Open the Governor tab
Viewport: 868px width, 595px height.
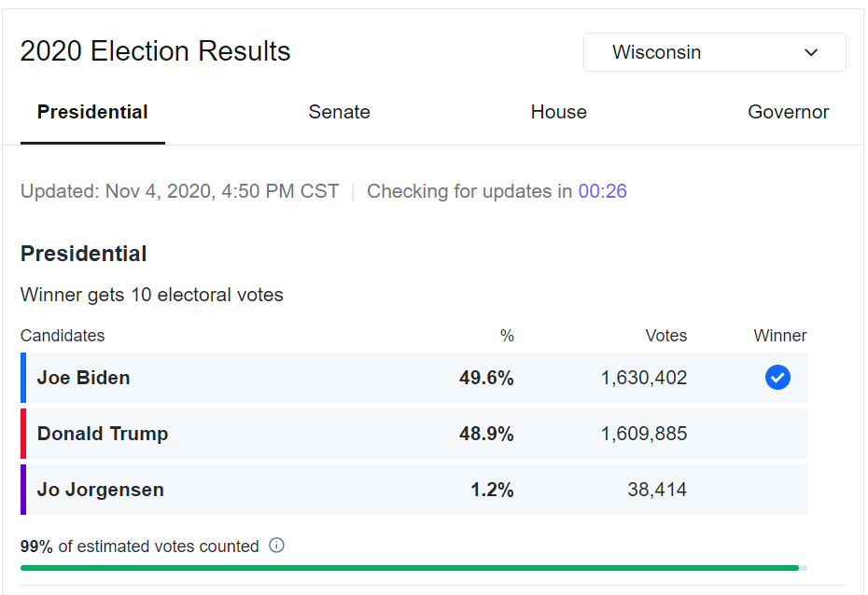788,112
